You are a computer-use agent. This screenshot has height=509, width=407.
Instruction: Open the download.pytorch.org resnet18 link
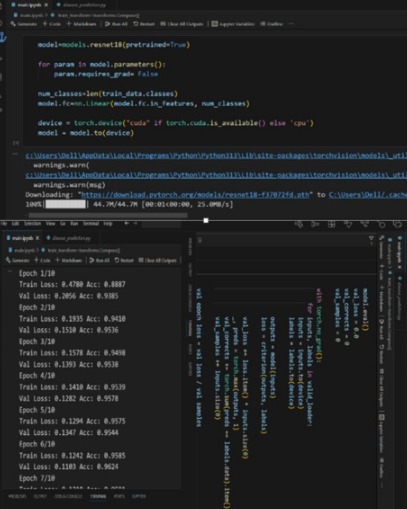[195, 195]
